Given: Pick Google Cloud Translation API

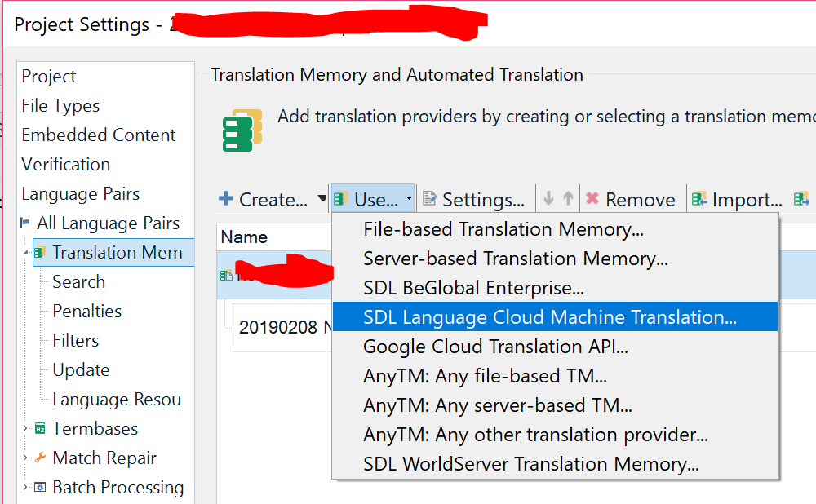Looking at the screenshot, I should 555,347.
